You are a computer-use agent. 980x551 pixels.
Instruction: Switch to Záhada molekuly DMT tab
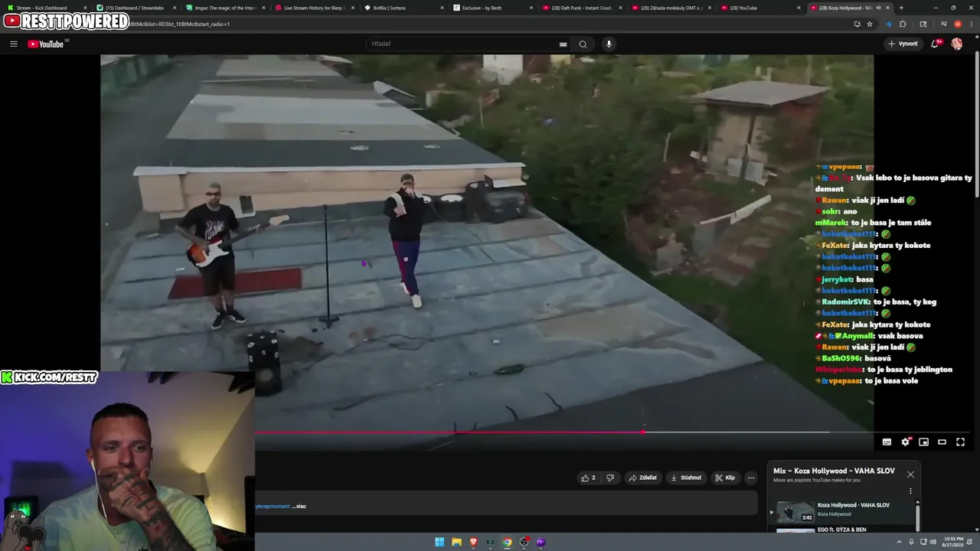(x=671, y=8)
